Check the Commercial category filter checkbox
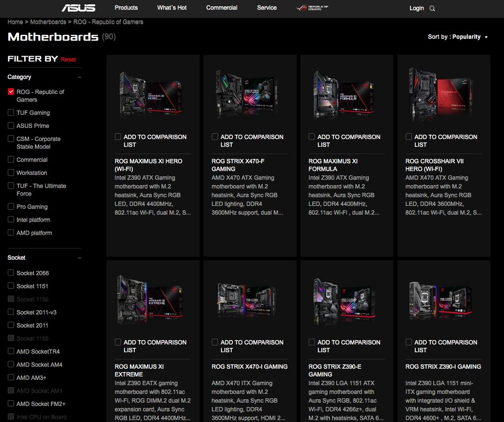This screenshot has height=422, width=504. (11, 160)
